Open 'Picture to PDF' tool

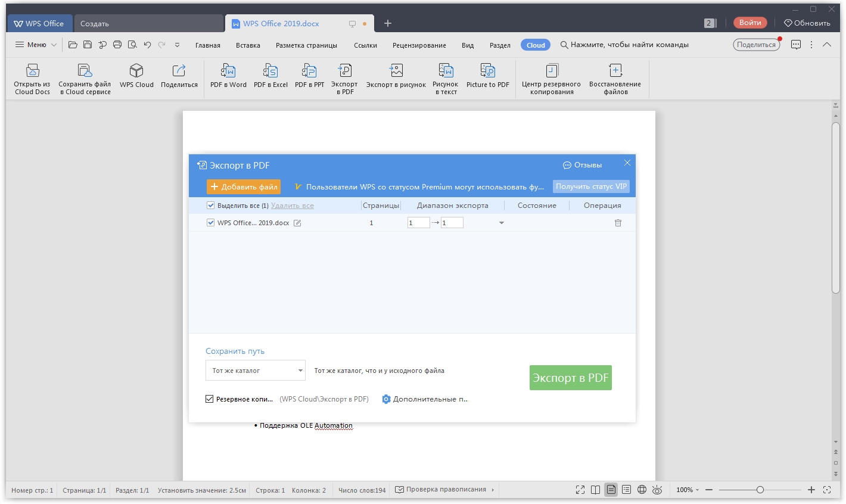(x=488, y=76)
